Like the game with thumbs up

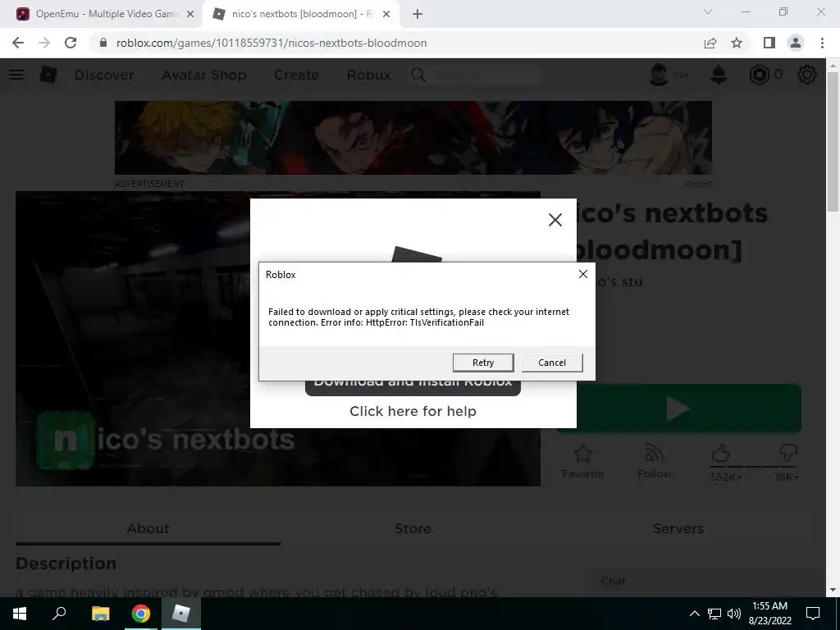(721, 454)
